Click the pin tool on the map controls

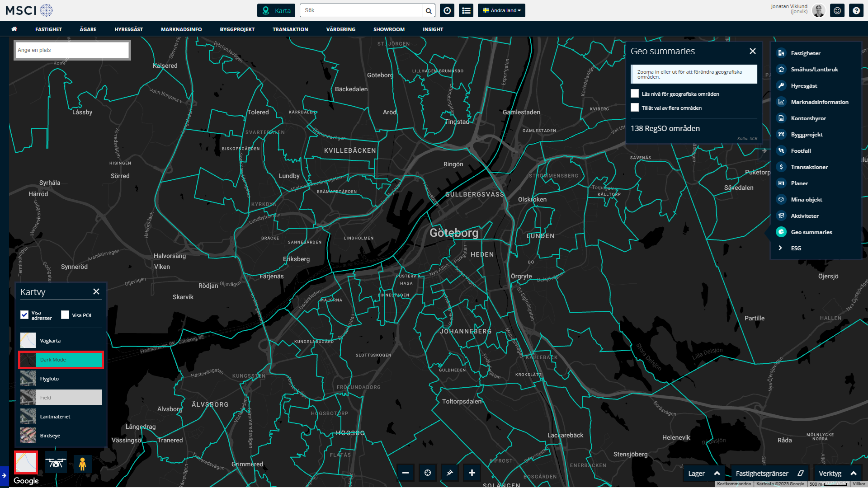(x=449, y=473)
